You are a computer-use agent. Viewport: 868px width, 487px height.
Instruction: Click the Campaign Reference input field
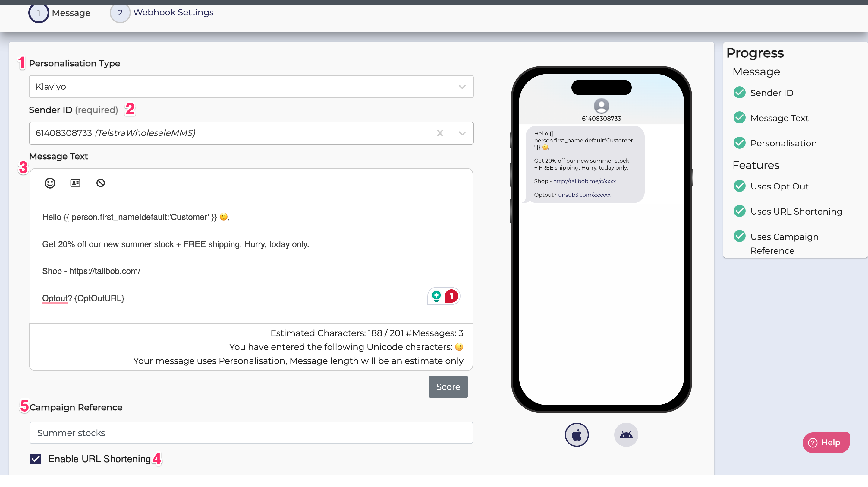pyautogui.click(x=251, y=432)
